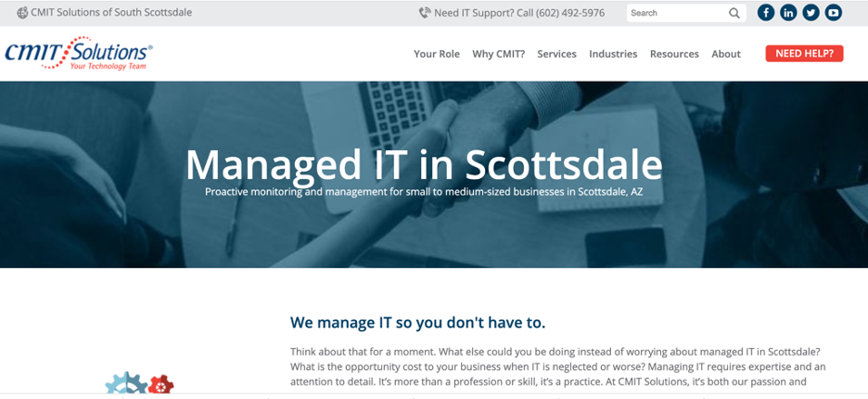Open the Resources menu
The height and width of the screenshot is (399, 868).
pos(674,54)
